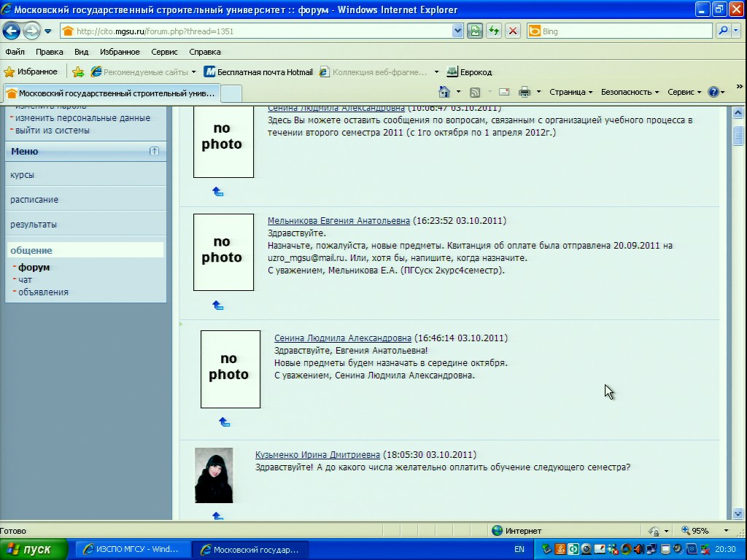Screen dimensions: 747x560
Task: Open a new blank tab
Action: click(231, 93)
